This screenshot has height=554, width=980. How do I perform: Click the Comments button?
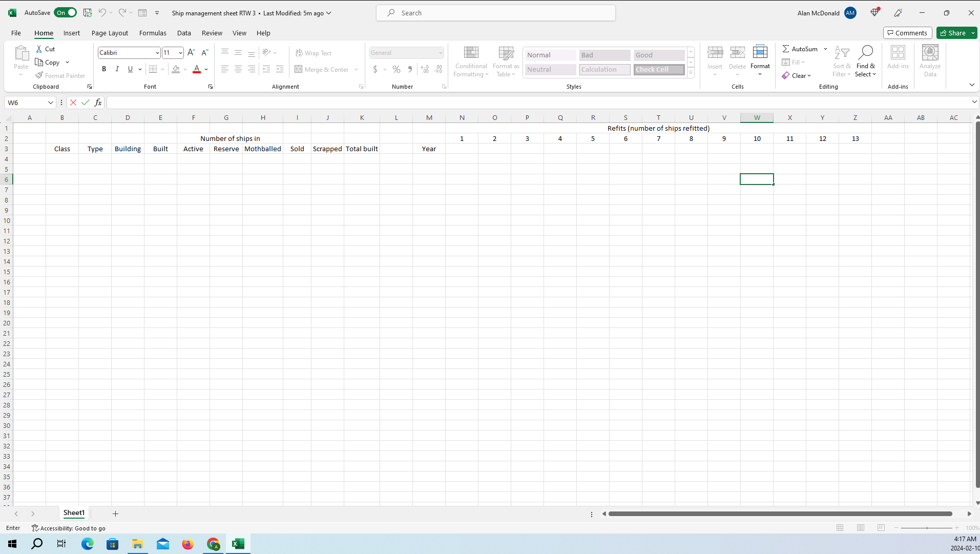907,33
